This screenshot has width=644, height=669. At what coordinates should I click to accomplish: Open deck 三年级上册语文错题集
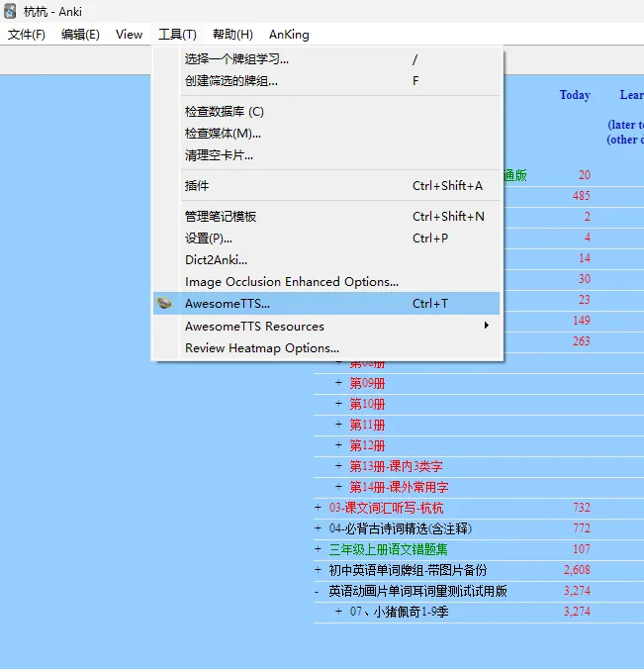pos(388,549)
